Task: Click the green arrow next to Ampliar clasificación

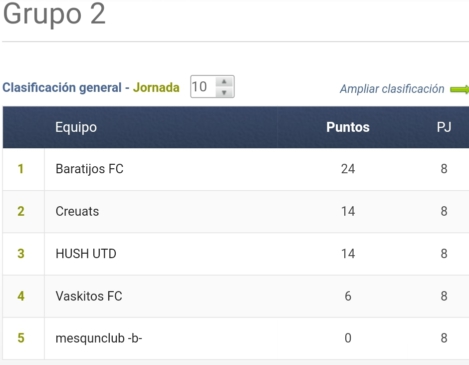Action: point(460,89)
